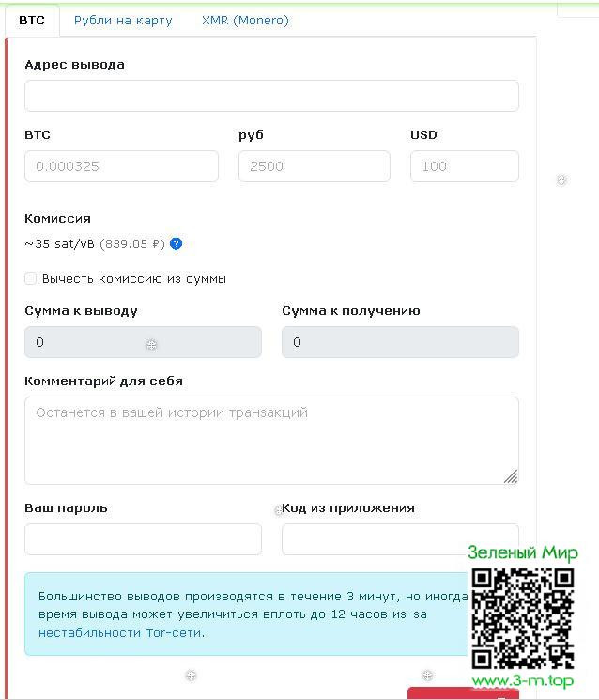This screenshot has width=599, height=700.
Task: Switch to the BTC tab
Action: coord(32,20)
